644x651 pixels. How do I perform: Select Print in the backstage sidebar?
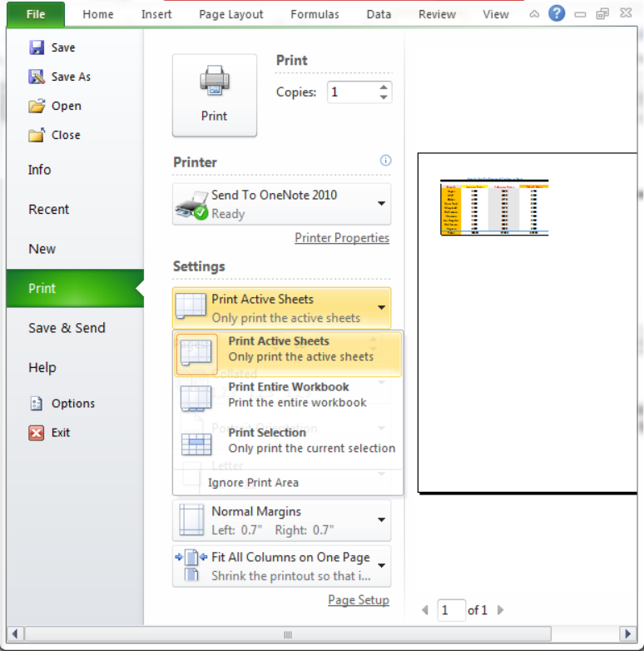coord(75,288)
